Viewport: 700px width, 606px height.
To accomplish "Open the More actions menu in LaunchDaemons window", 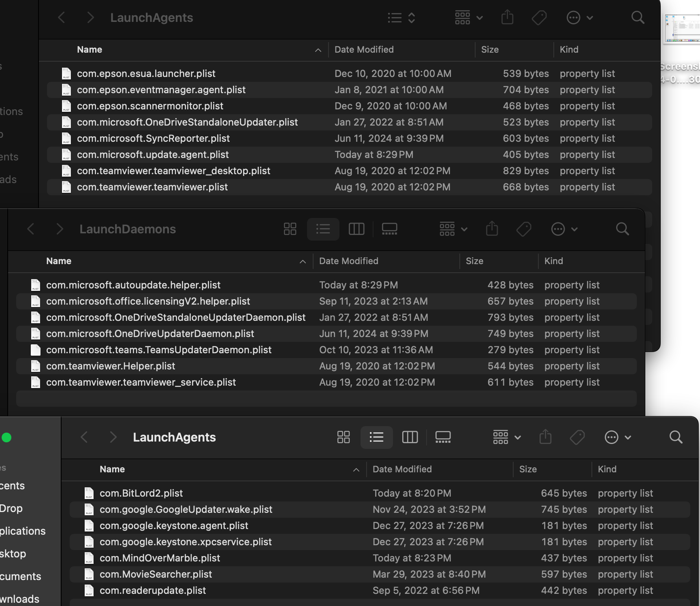I will (x=564, y=229).
